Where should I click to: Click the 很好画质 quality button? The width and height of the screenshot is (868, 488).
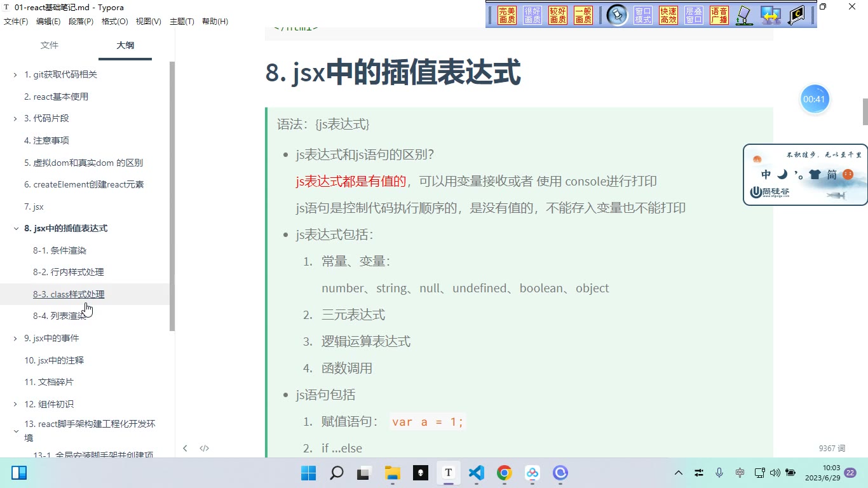tap(532, 15)
